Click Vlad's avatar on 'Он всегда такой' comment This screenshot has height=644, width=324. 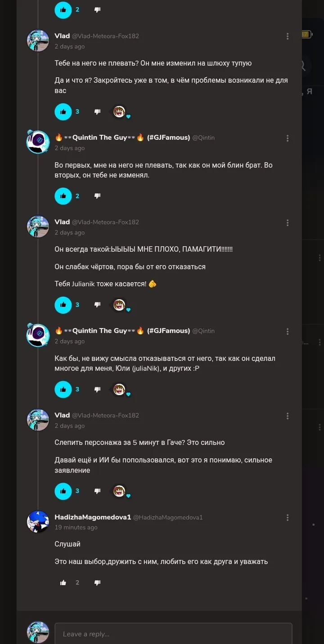tap(38, 227)
